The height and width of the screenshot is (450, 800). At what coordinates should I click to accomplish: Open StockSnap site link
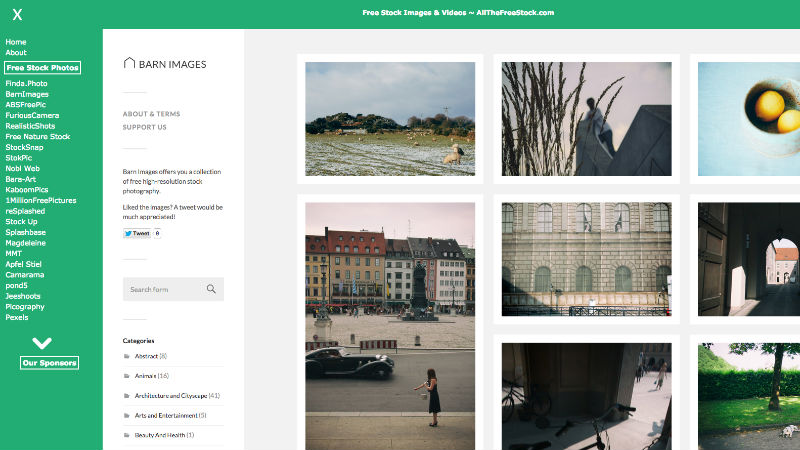coord(24,147)
